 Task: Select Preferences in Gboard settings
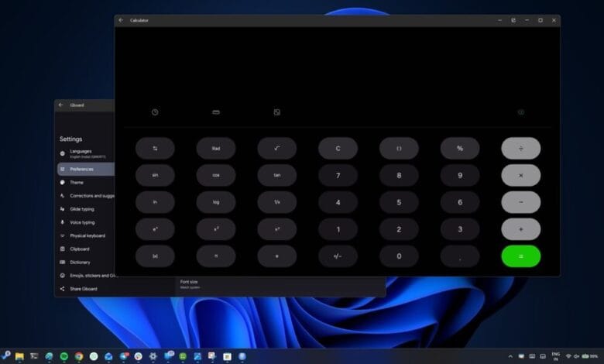coord(81,169)
